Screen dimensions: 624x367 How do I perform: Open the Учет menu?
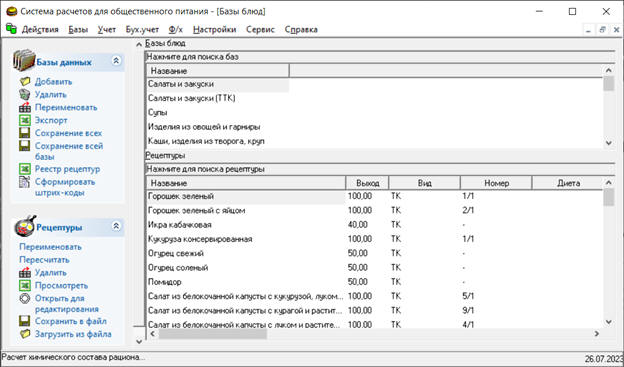click(107, 29)
